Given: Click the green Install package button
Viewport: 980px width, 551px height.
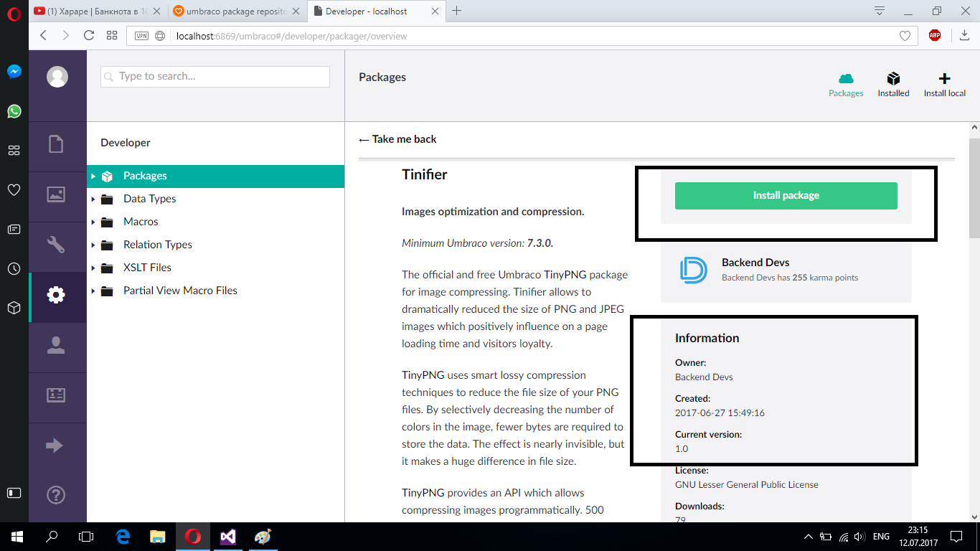Looking at the screenshot, I should point(786,195).
